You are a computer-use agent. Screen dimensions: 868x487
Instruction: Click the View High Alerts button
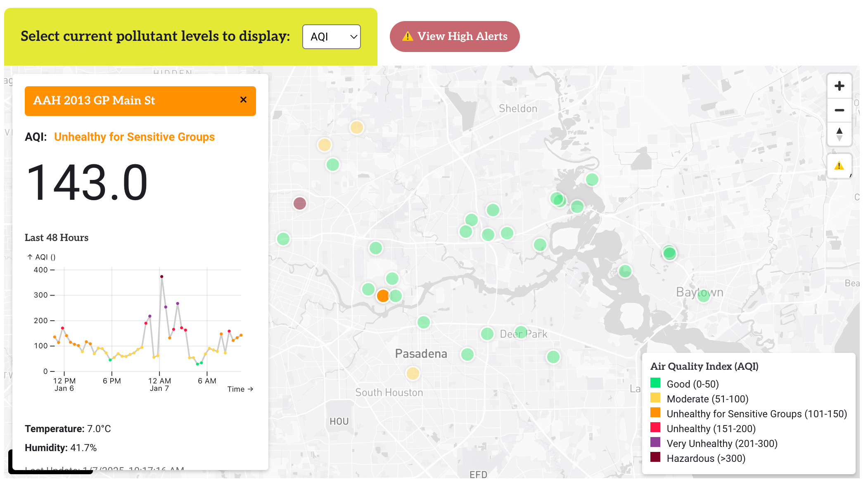[455, 36]
